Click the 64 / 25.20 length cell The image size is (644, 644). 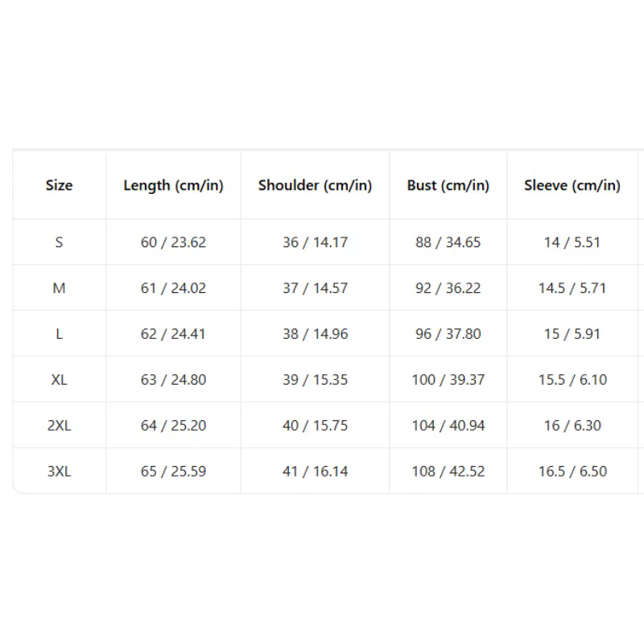[x=173, y=426]
